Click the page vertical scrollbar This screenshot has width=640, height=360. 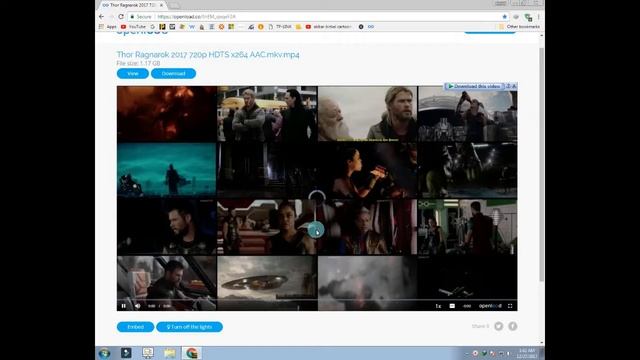(x=542, y=163)
